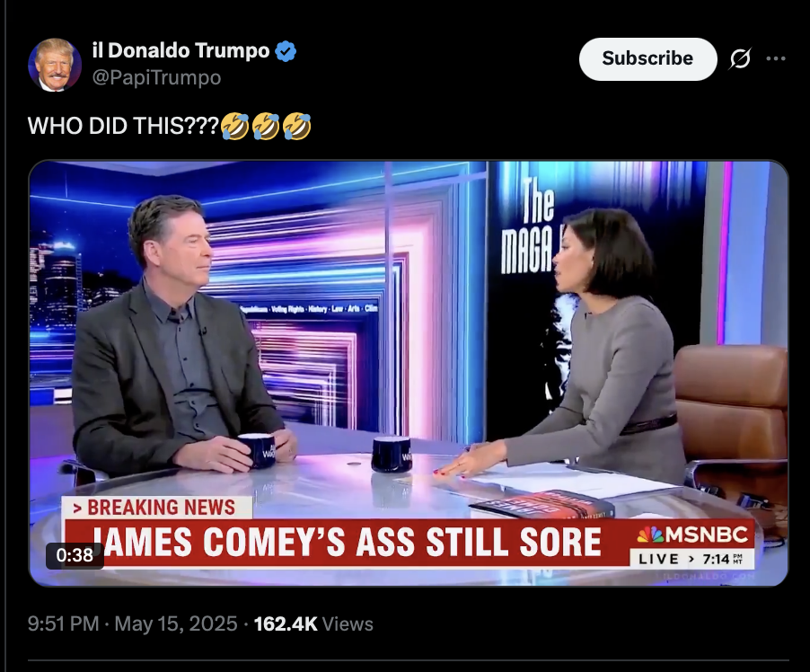Play the video by clicking its center
Screen dimensions: 810x672
(409, 373)
